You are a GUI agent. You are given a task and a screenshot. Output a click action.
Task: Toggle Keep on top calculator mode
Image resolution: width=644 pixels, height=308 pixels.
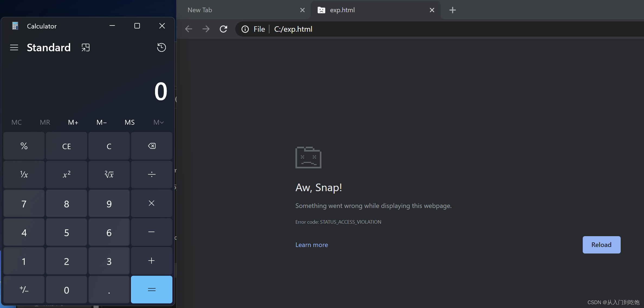(x=86, y=48)
